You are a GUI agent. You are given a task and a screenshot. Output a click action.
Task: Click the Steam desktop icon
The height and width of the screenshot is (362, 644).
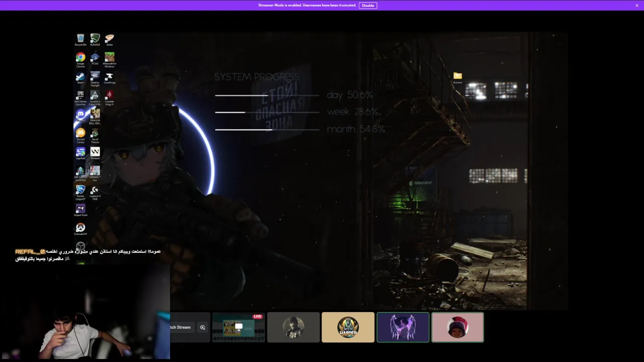80,78
